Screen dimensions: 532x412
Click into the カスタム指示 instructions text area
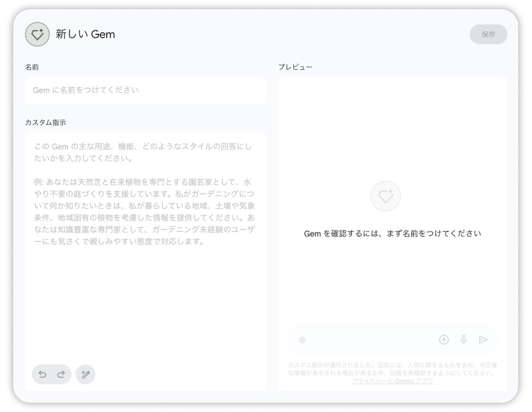(145, 261)
